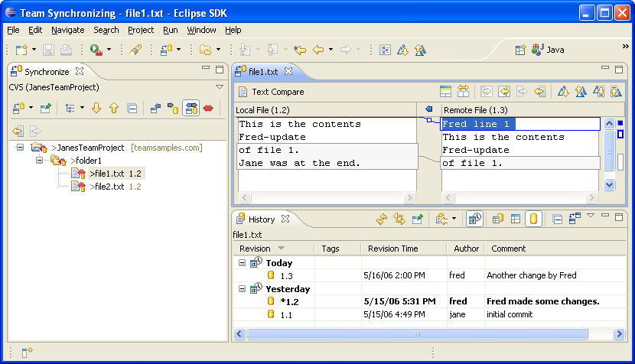Click the Search flashlight icon in toolbar
The width and height of the screenshot is (635, 364).
135,50
